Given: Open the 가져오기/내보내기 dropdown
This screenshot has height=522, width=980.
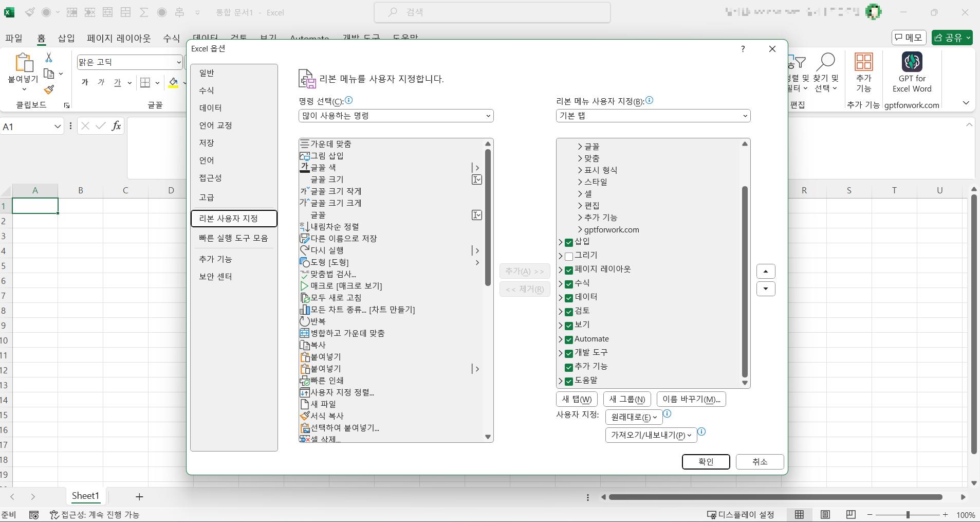Looking at the screenshot, I should (x=651, y=435).
